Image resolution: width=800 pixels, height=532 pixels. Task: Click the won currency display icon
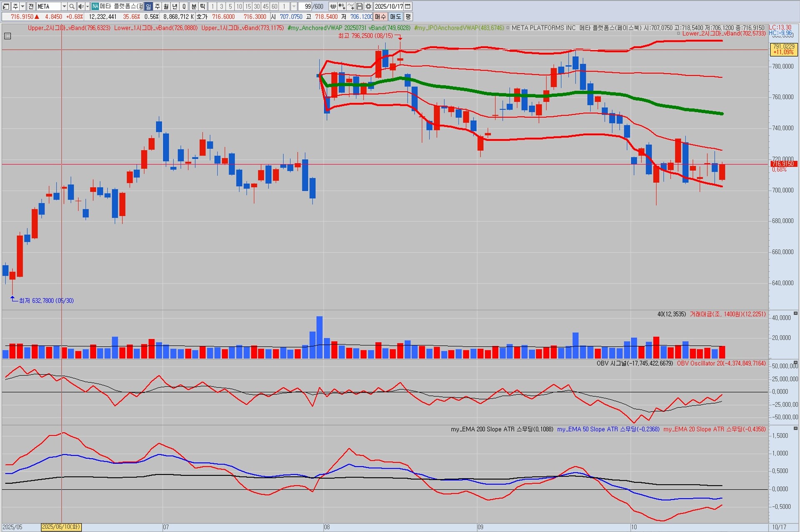coord(333,6)
